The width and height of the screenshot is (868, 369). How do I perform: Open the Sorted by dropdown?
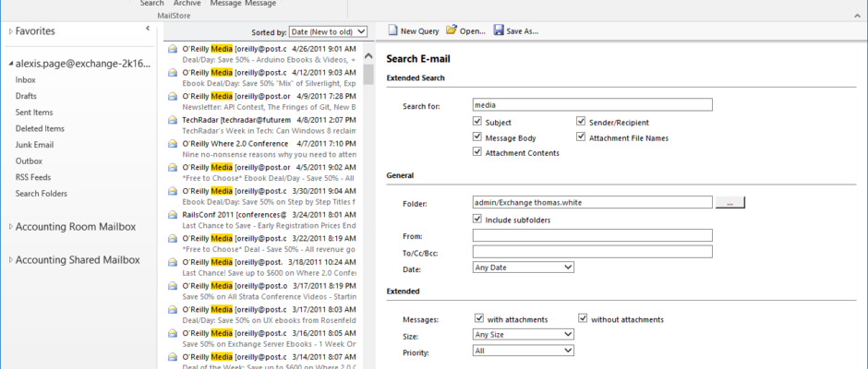[328, 32]
